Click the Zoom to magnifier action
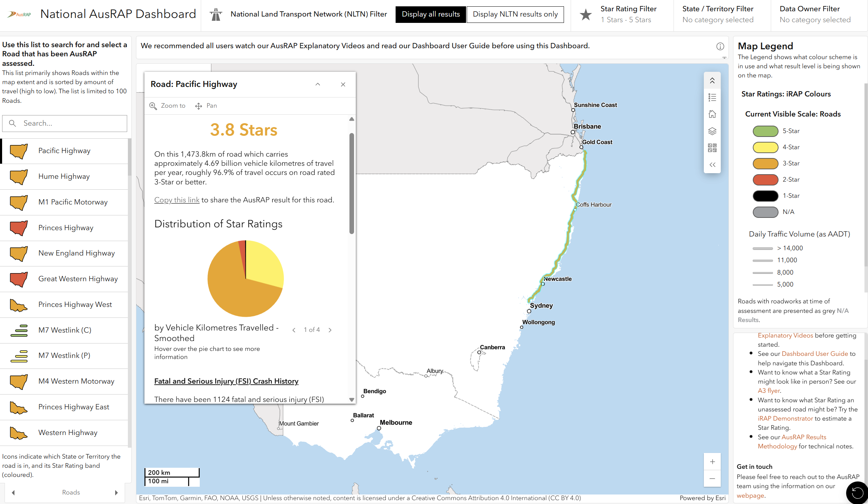868x504 pixels. (x=167, y=106)
